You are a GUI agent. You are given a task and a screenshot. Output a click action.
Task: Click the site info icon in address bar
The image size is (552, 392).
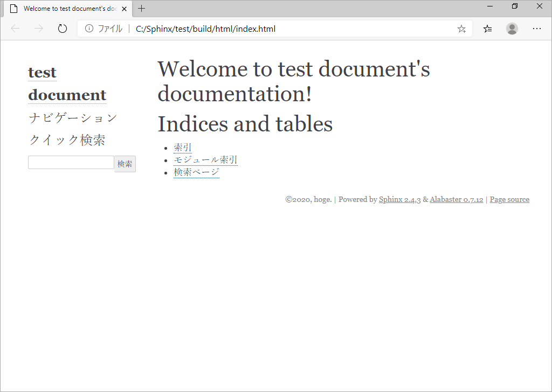[x=89, y=29]
